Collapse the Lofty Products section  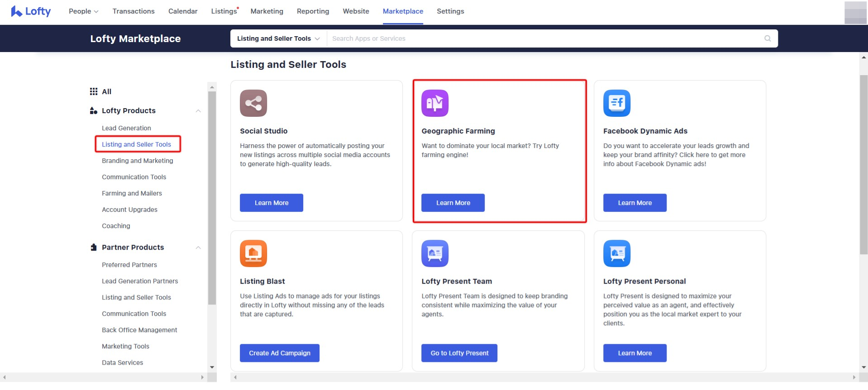click(x=198, y=111)
